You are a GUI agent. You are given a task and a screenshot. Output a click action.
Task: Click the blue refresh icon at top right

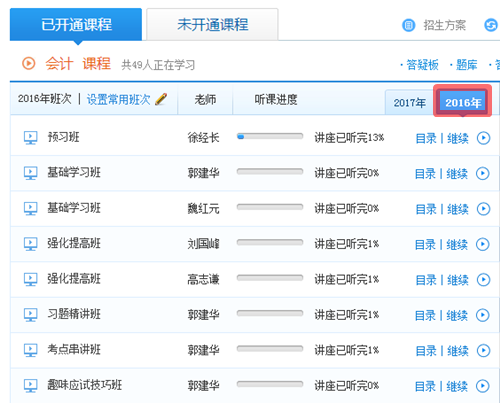(x=491, y=25)
